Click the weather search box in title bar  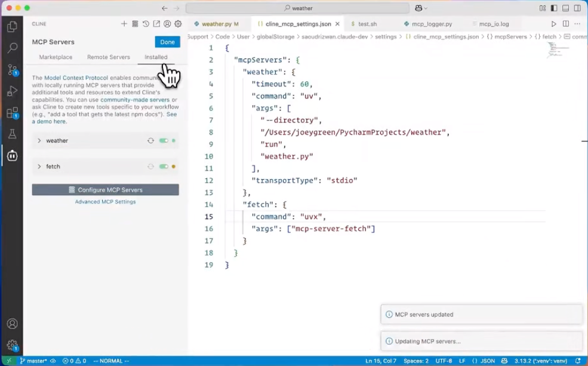(297, 8)
